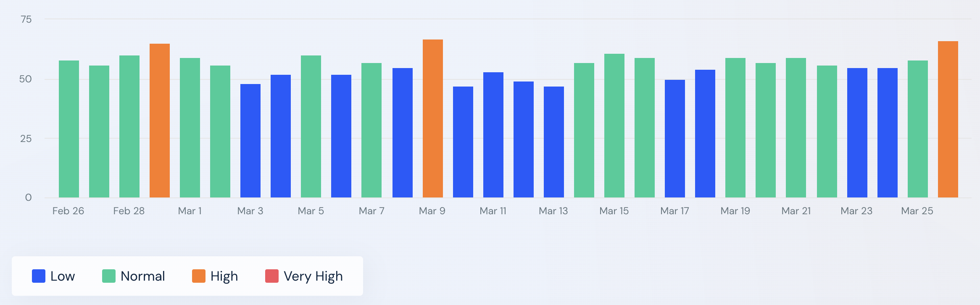The image size is (980, 305).
Task: Click the red Very High legend swatch
Action: coord(272,276)
